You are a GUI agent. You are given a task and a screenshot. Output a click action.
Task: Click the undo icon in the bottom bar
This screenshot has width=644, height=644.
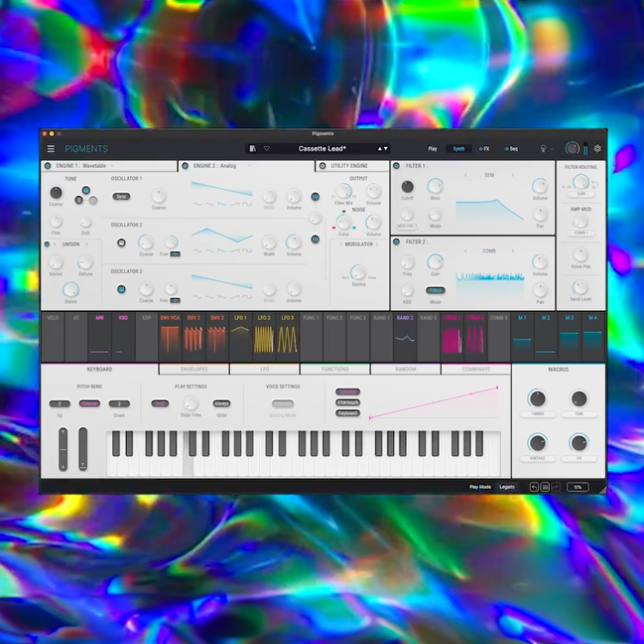(534, 487)
